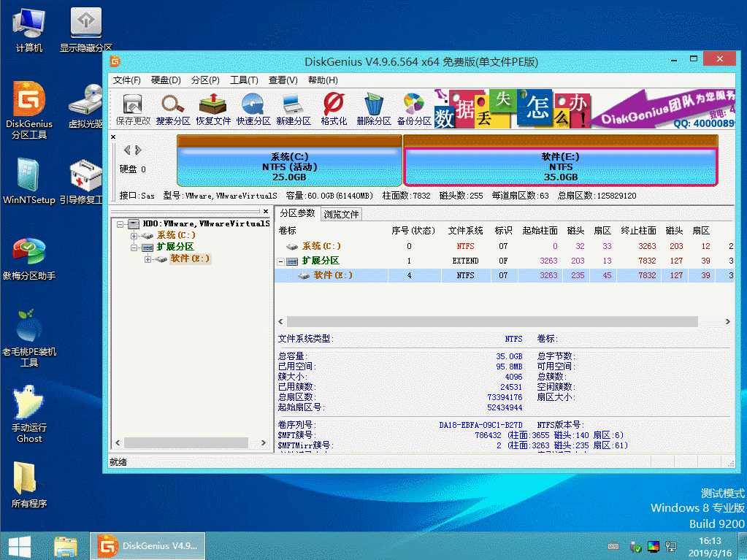Screen dimensions: 747x560
Task: Collapse the HD0:VMware tree node
Action: point(120,224)
